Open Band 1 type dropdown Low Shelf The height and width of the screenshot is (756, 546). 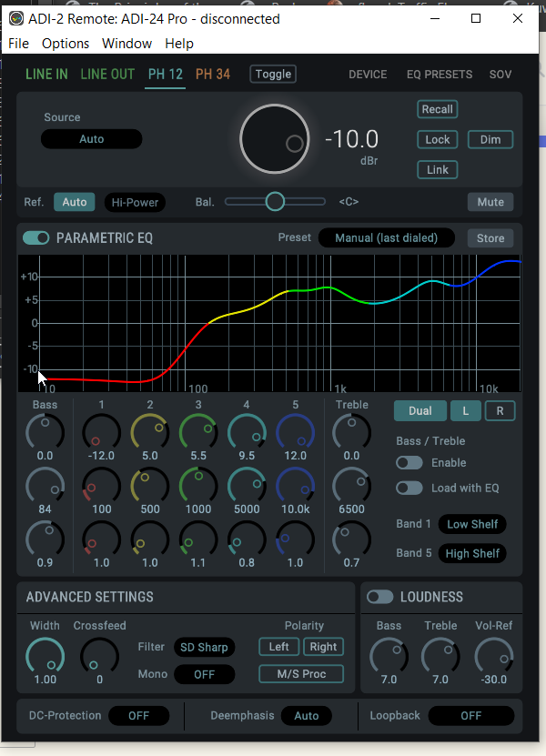472,524
